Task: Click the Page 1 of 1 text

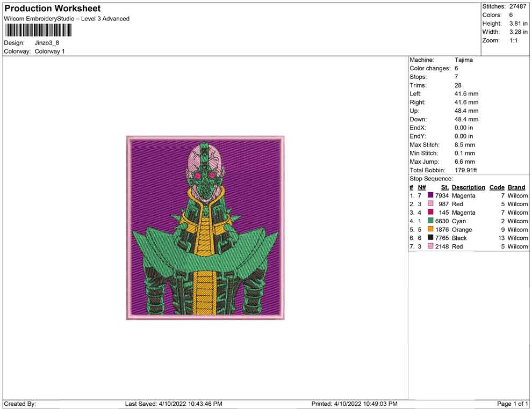Action: (x=512, y=404)
